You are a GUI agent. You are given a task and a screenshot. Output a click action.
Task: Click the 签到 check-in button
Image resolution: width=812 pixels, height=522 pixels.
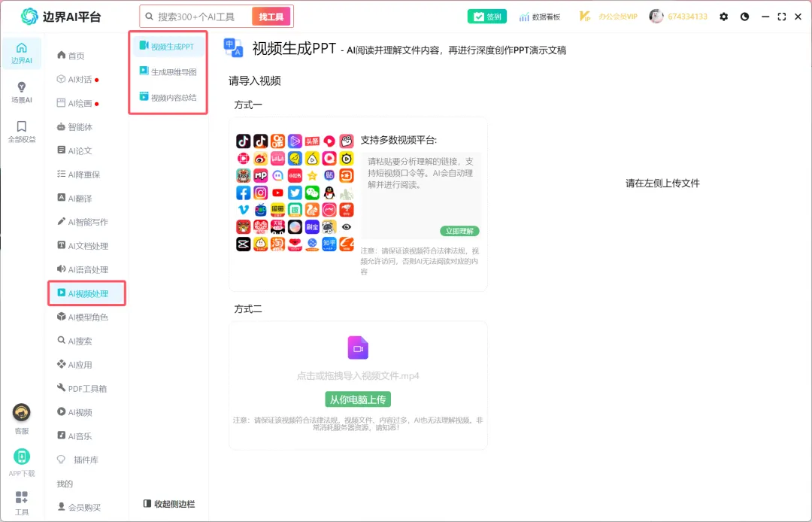[486, 17]
